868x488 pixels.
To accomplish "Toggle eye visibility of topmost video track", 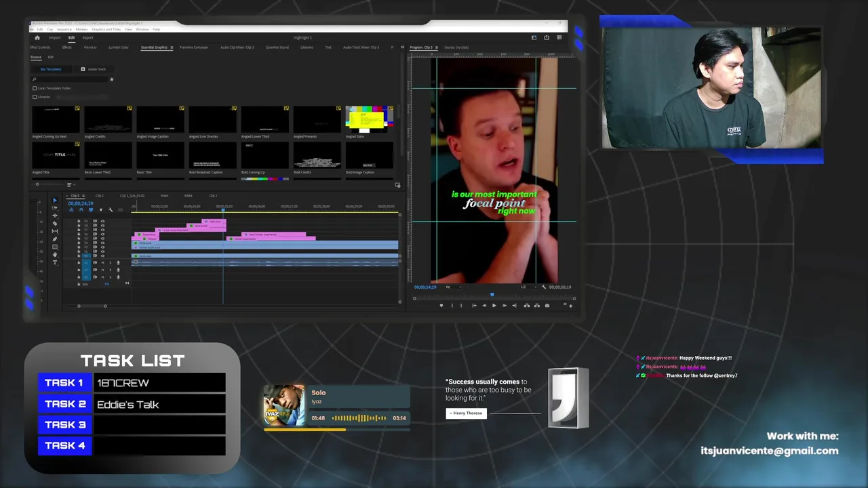I will [x=102, y=221].
